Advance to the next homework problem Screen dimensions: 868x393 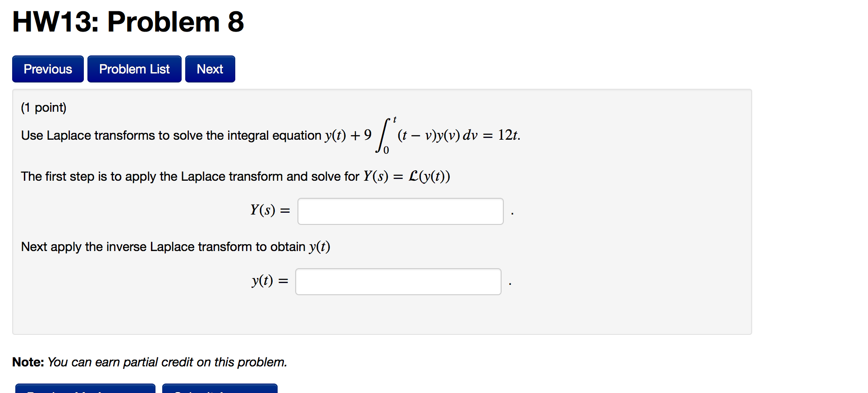(x=209, y=69)
